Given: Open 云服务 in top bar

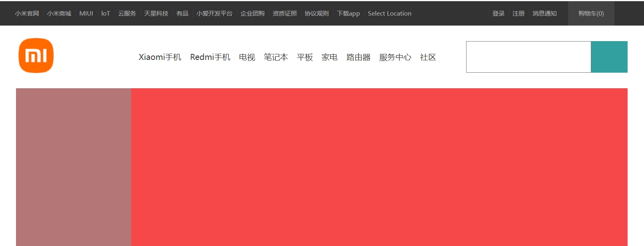Looking at the screenshot, I should tap(127, 14).
